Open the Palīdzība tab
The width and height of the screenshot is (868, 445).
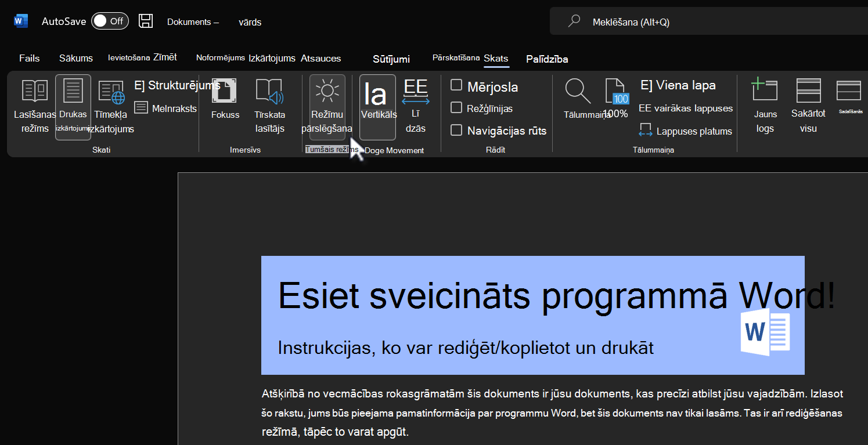(547, 59)
